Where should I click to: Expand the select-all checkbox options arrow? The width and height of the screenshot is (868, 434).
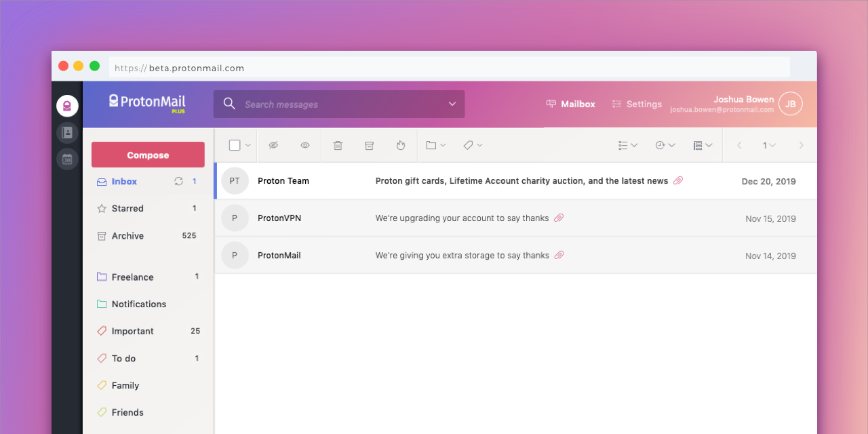(x=248, y=145)
